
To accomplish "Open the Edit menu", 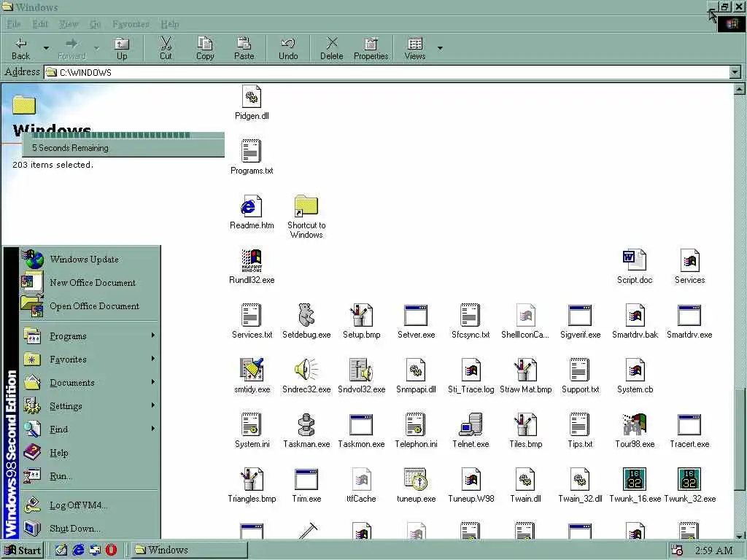I will coord(40,24).
